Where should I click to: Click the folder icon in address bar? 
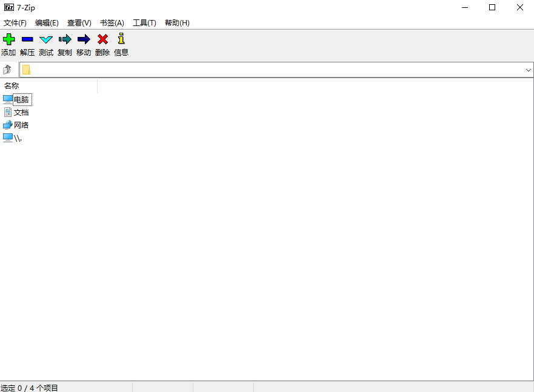pyautogui.click(x=26, y=70)
